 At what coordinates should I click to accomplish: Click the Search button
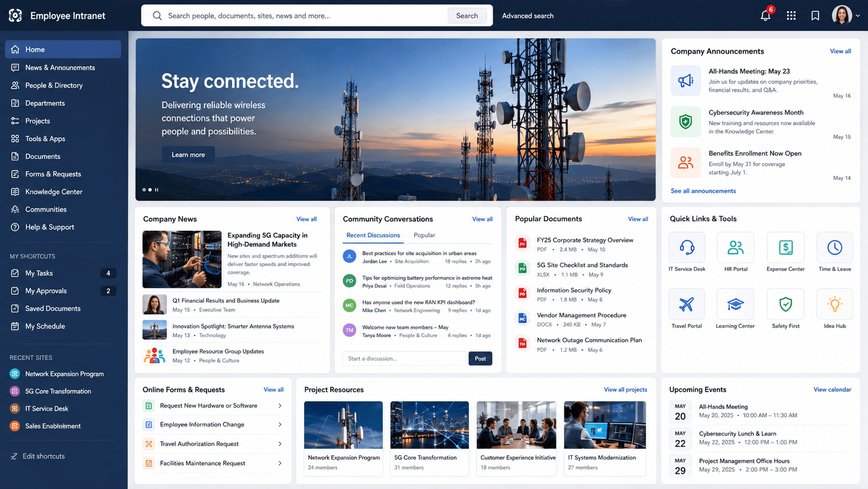point(467,16)
